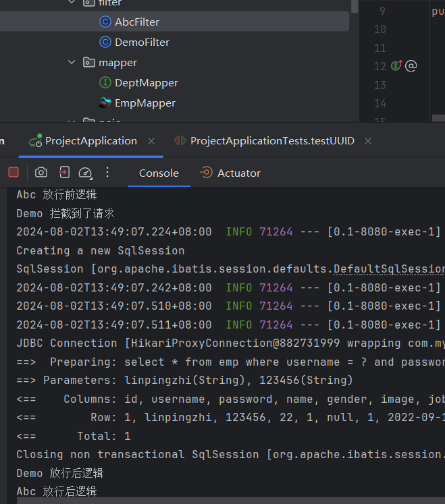Close the ProjectApplicationTests.testUUID tab
Viewport: 445px width, 504px height.
click(368, 140)
